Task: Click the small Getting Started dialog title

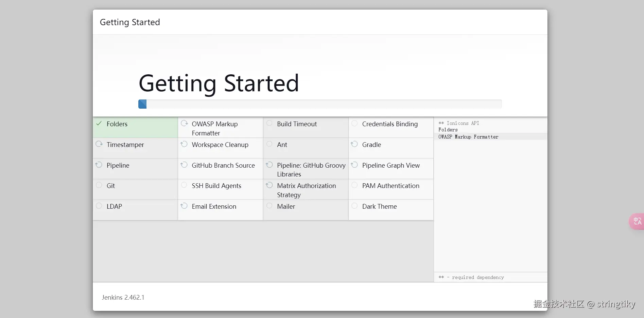Action: 130,22
